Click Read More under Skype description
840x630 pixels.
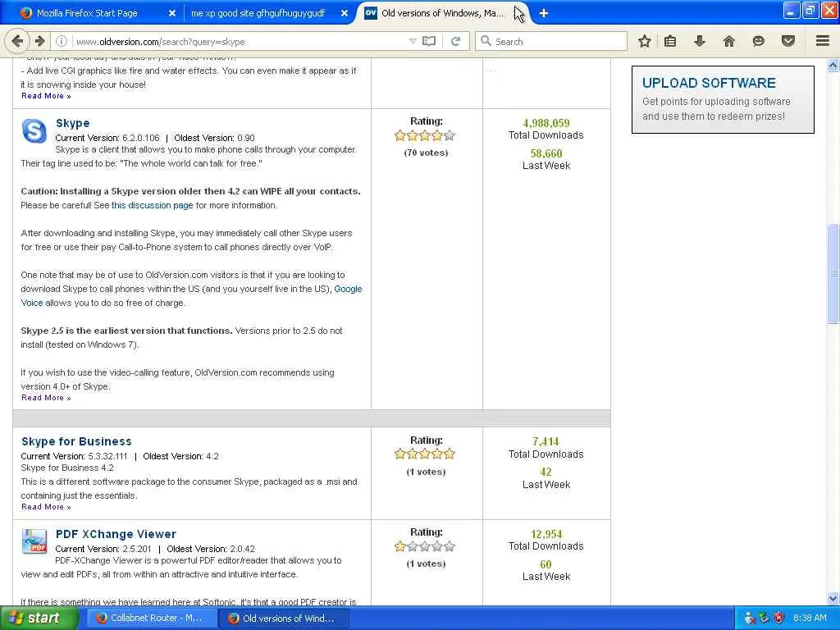[x=46, y=398]
